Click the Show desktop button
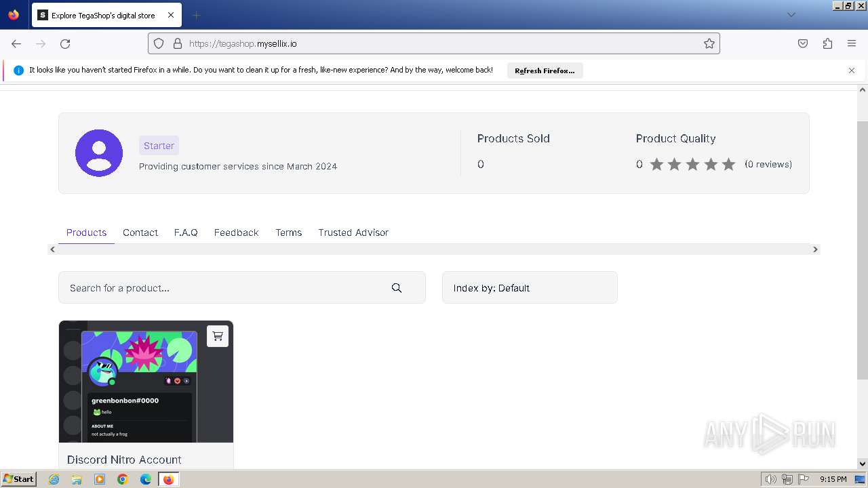868x488 pixels. coord(861,479)
